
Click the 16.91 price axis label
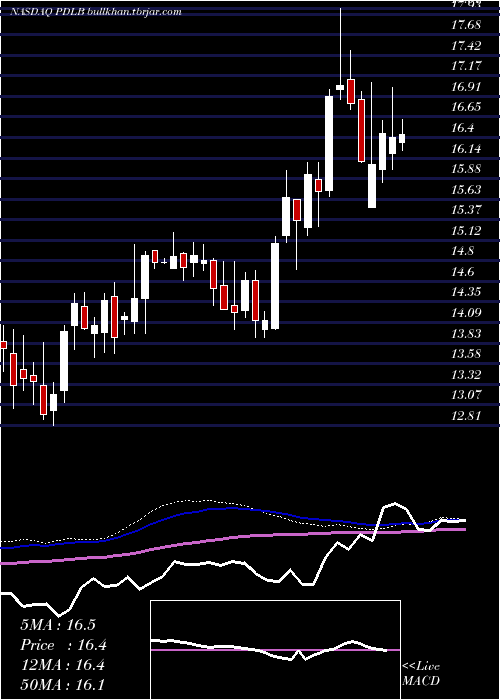(466, 87)
